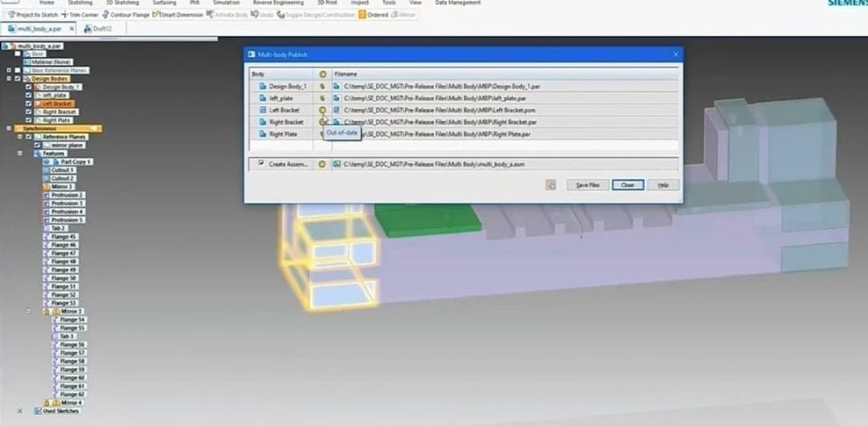Toggle Base Reference Planes visibility checkbox

click(18, 71)
